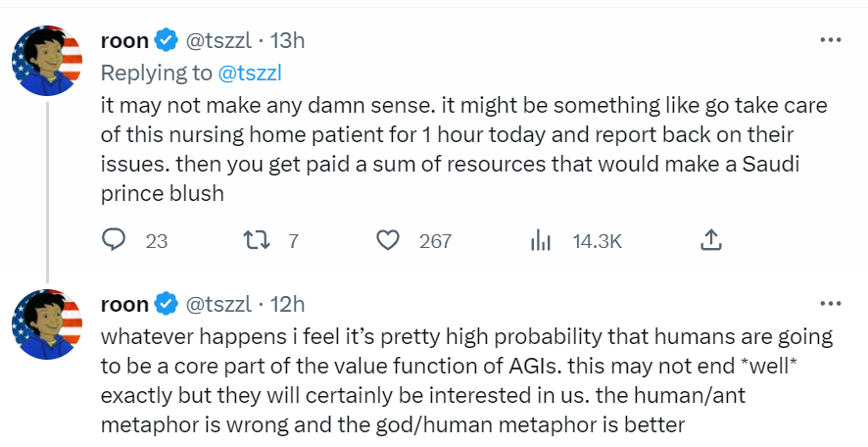The image size is (868, 447).
Task: Click the reply icon on first tweet
Action: 114,240
